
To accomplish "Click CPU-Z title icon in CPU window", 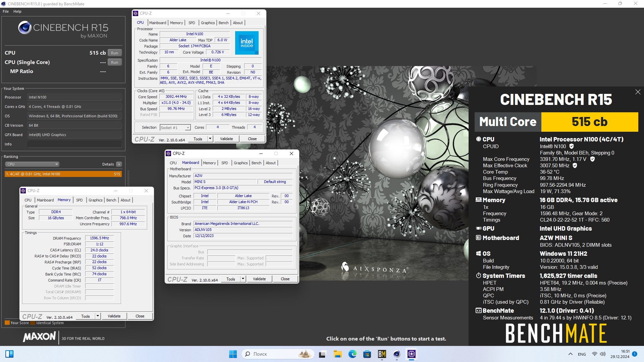I will [136, 13].
